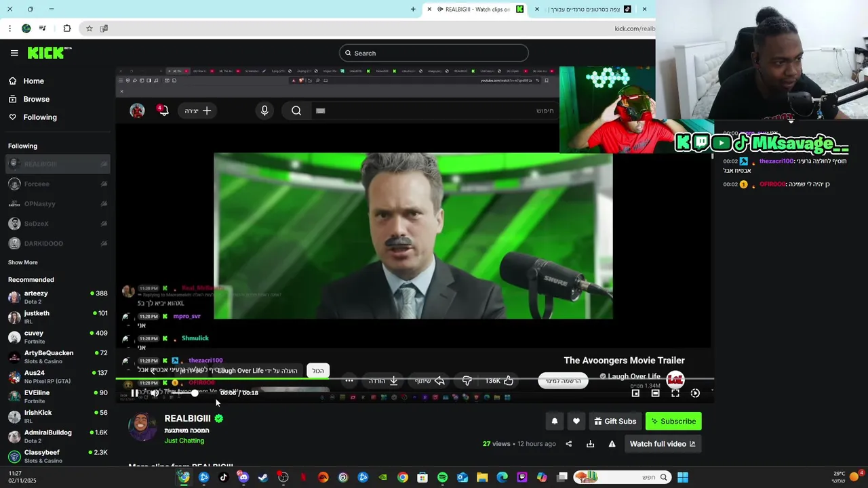Open a new browser tab
868x488 pixels.
click(413, 9)
